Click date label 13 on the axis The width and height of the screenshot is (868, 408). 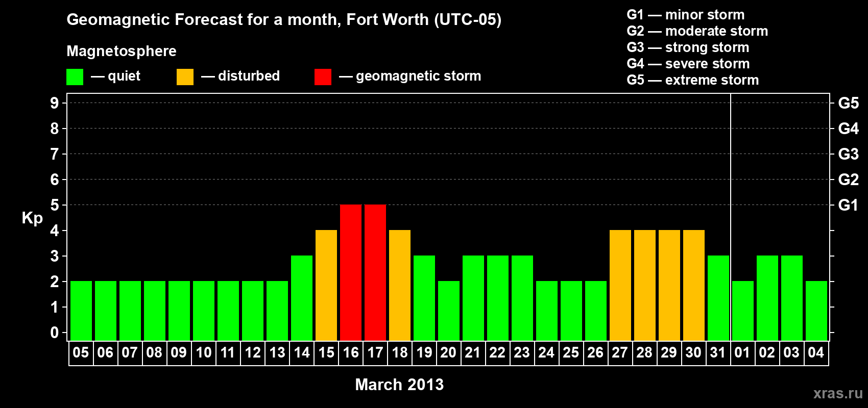coord(277,352)
